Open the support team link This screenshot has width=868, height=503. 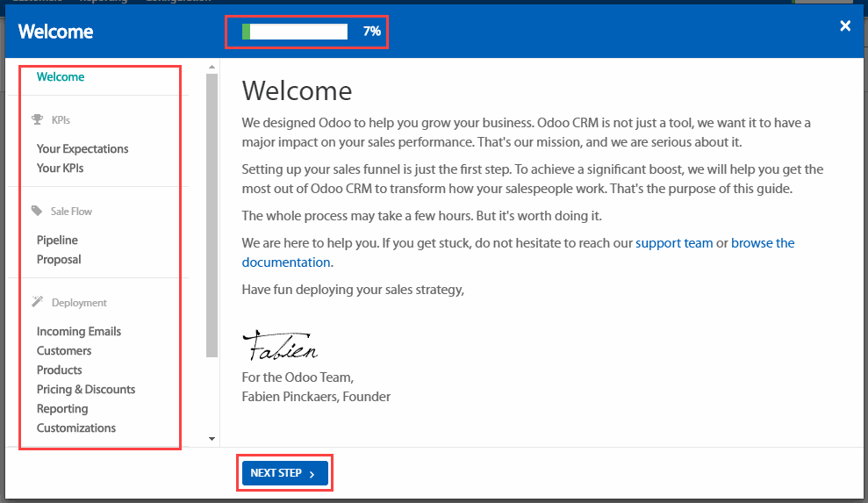[x=674, y=243]
